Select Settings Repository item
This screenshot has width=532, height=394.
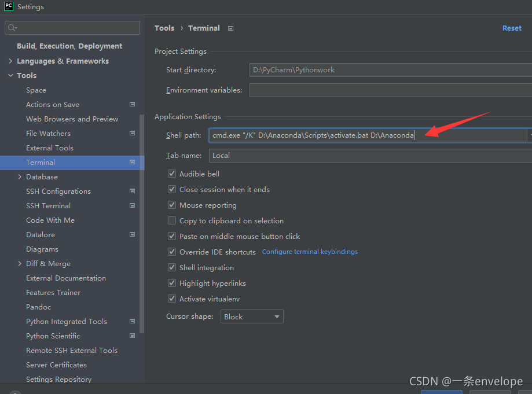pos(58,380)
